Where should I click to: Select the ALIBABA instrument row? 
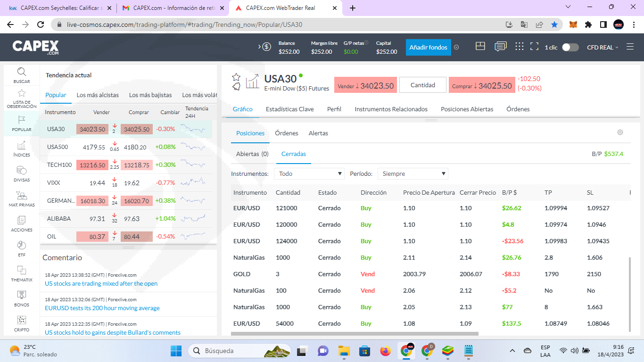point(126,218)
